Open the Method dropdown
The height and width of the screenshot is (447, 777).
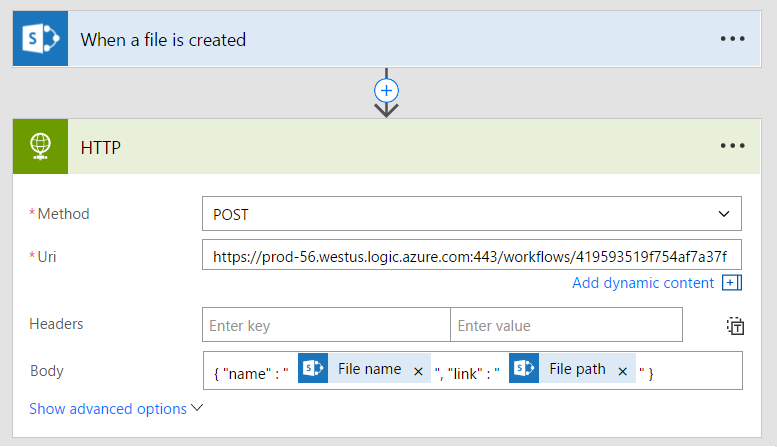pos(472,214)
